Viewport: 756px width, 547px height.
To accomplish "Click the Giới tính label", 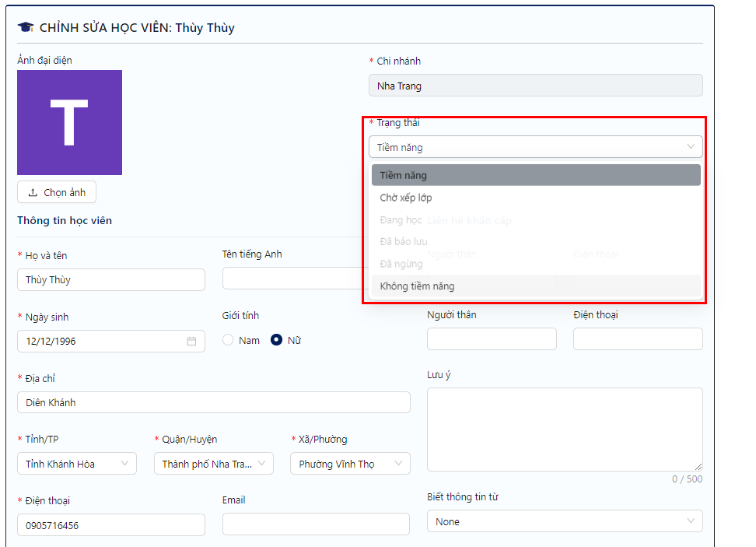I will tap(240, 315).
